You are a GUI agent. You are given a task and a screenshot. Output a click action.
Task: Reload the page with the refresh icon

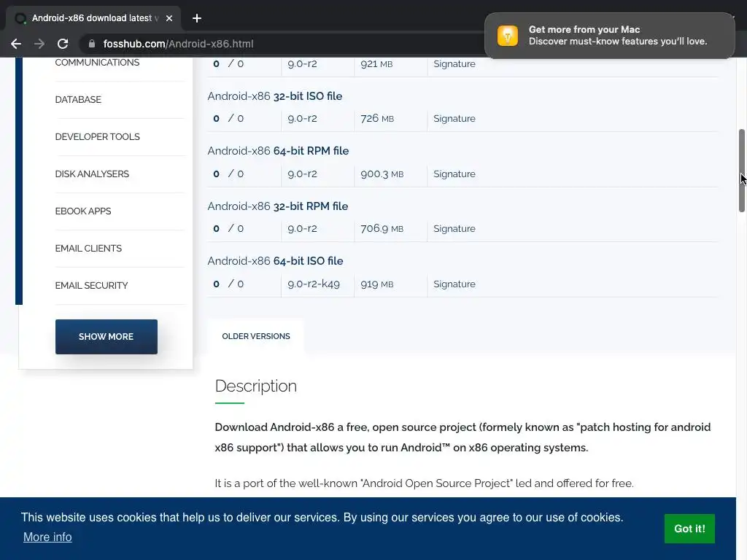pyautogui.click(x=63, y=44)
